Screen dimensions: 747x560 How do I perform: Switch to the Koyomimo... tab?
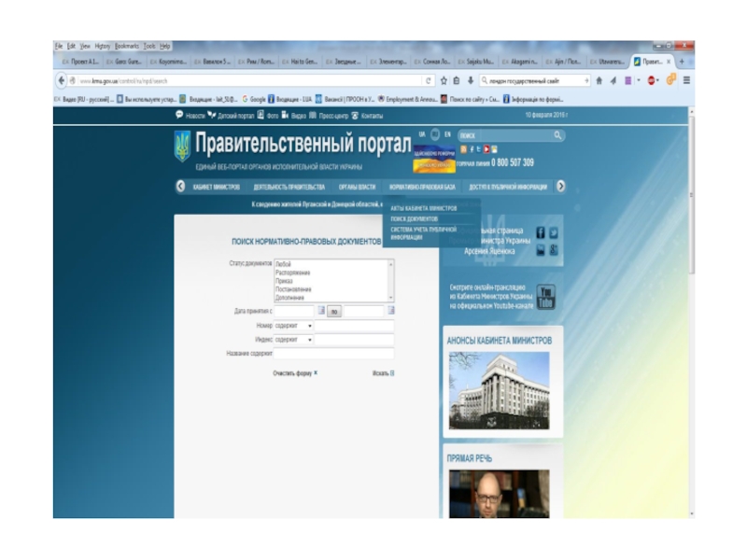168,62
